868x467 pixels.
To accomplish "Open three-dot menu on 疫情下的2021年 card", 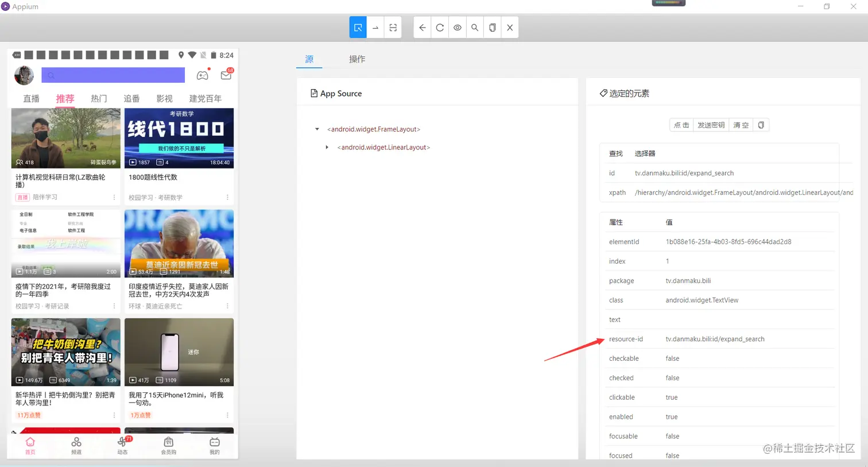I will click(x=114, y=306).
